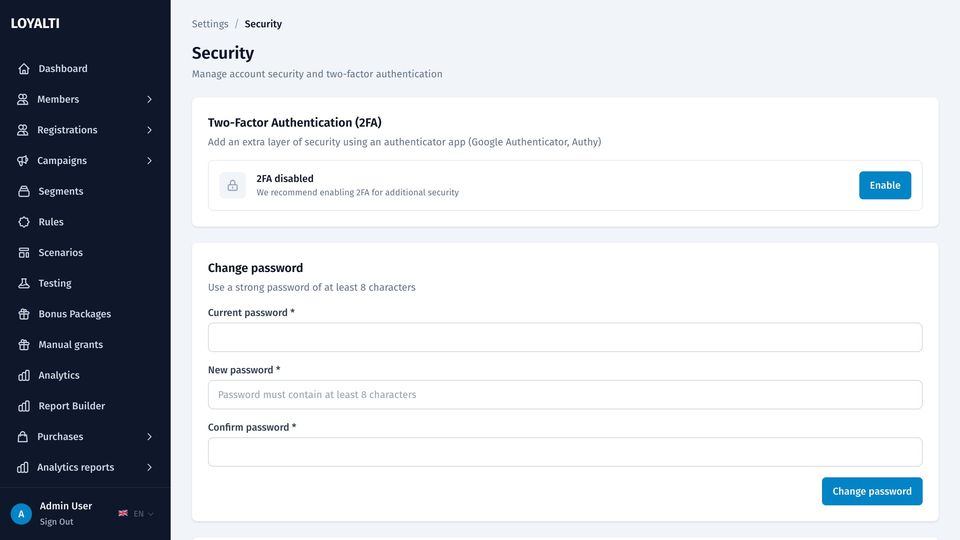Screen dimensions: 960x540
Task: Click the Security breadcrumb text
Action: pos(263,24)
